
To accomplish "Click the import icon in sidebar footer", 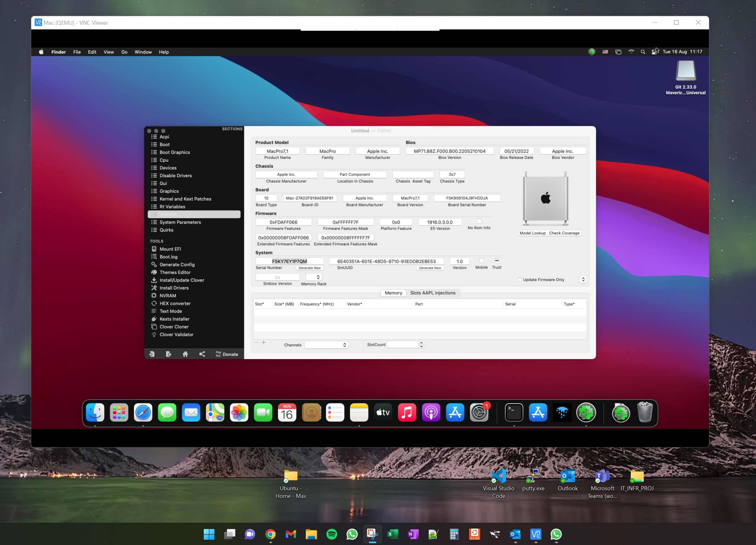I will [x=152, y=354].
